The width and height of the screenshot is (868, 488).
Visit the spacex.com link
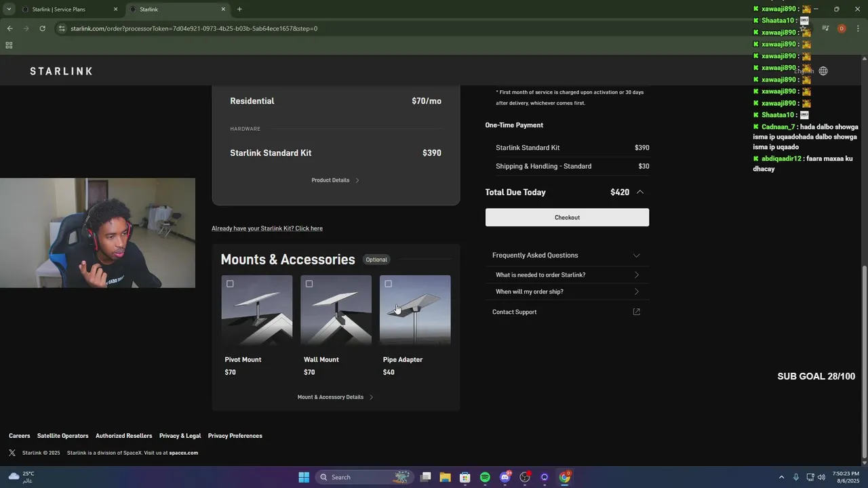[x=183, y=453]
